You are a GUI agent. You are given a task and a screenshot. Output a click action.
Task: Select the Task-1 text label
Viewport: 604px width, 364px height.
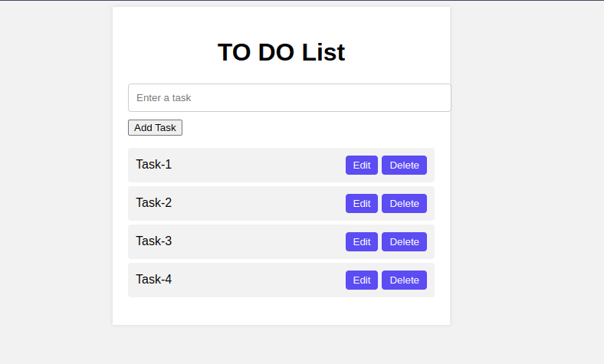153,165
